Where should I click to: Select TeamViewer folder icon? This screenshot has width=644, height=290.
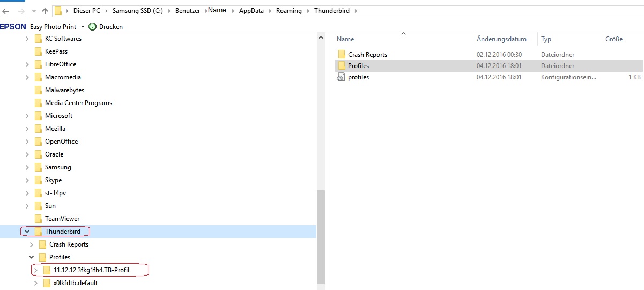pos(38,219)
